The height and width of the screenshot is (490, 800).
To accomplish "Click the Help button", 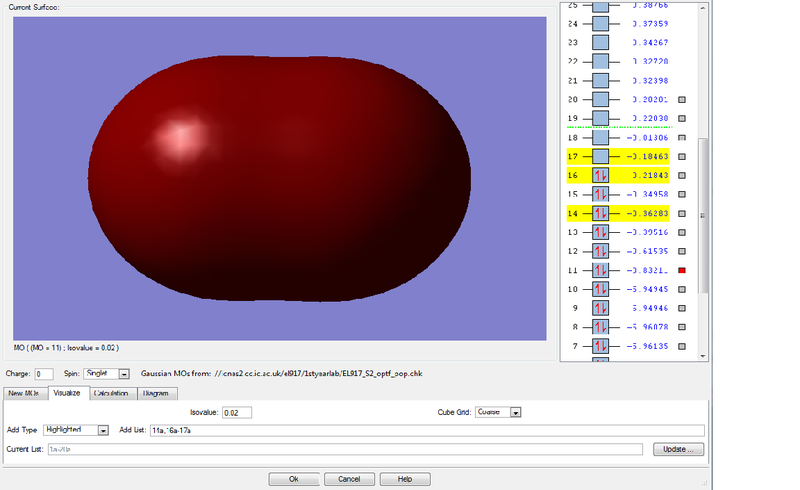I will [x=405, y=479].
